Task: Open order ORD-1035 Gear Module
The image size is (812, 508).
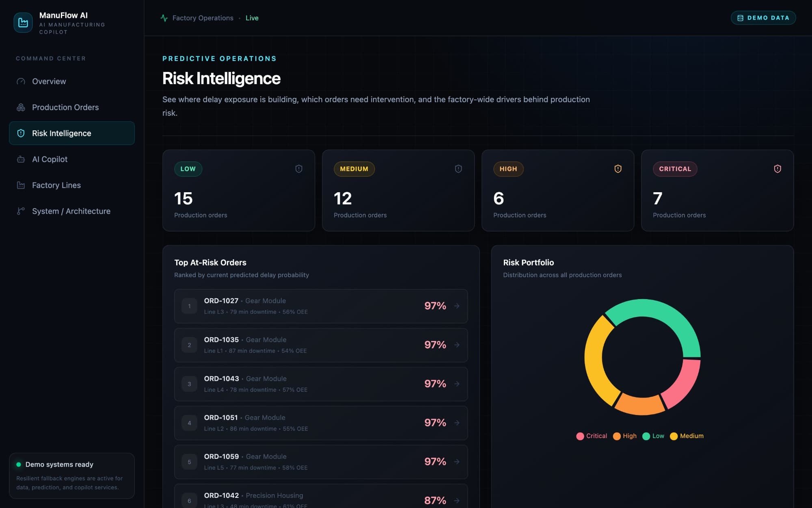Action: 321,345
